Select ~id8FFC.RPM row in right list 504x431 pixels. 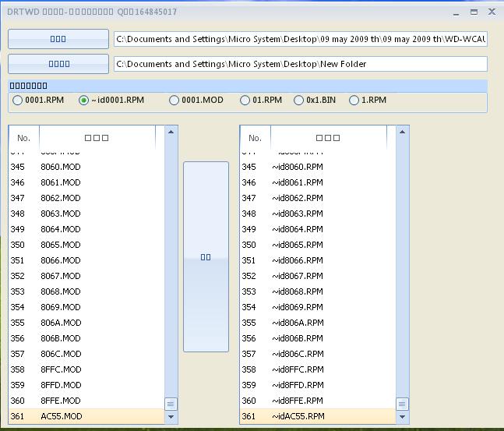(318, 369)
